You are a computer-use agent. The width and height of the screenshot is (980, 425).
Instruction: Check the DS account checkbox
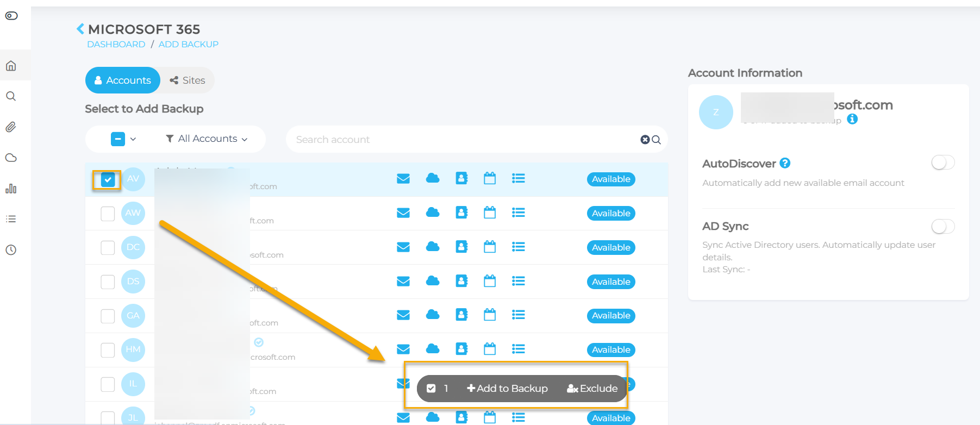(108, 282)
